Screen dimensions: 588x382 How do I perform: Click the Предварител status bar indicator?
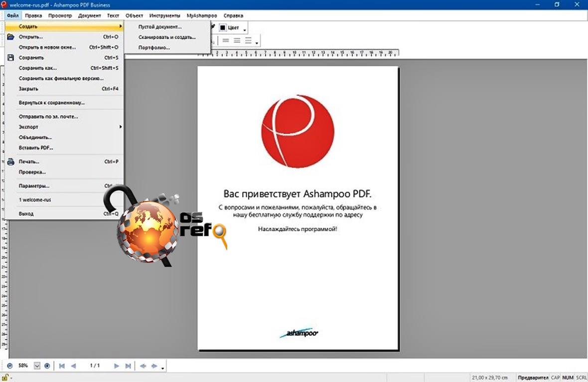(533, 378)
